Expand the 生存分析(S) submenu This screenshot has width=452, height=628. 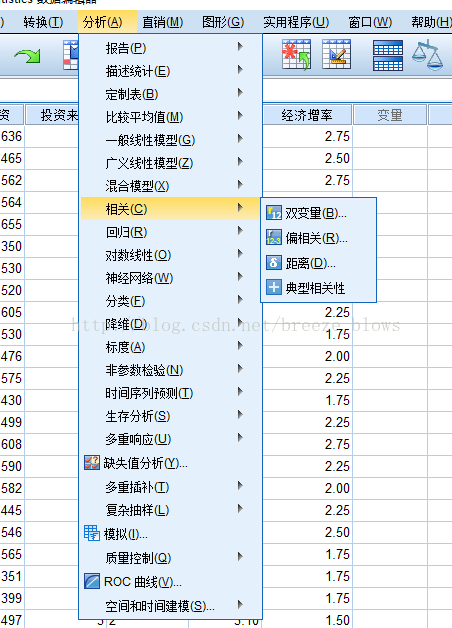tap(171, 416)
